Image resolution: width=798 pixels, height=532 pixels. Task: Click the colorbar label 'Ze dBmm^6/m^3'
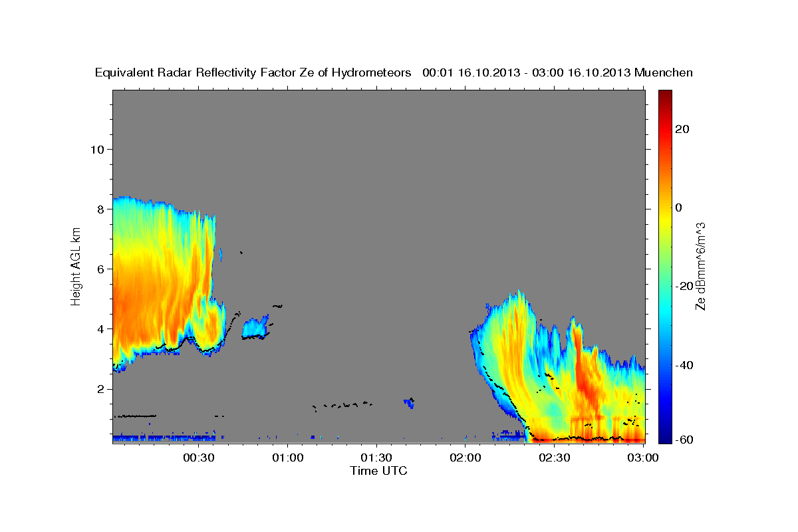(700, 266)
